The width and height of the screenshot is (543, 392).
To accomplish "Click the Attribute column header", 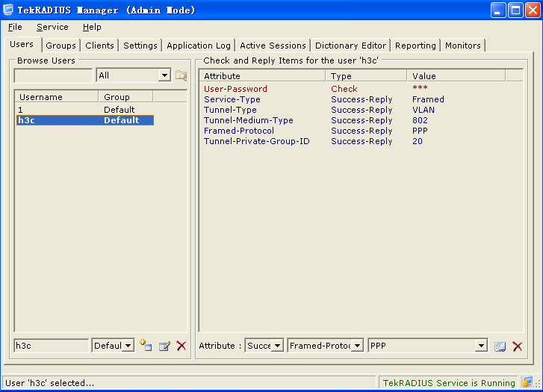I will (x=262, y=76).
